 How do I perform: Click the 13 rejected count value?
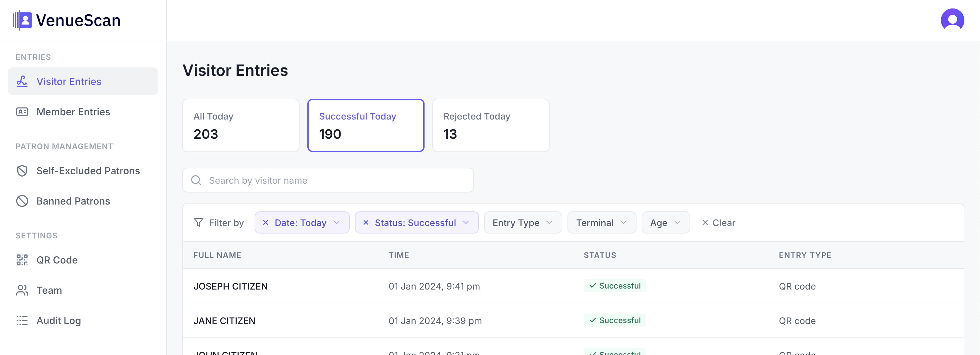pyautogui.click(x=450, y=134)
